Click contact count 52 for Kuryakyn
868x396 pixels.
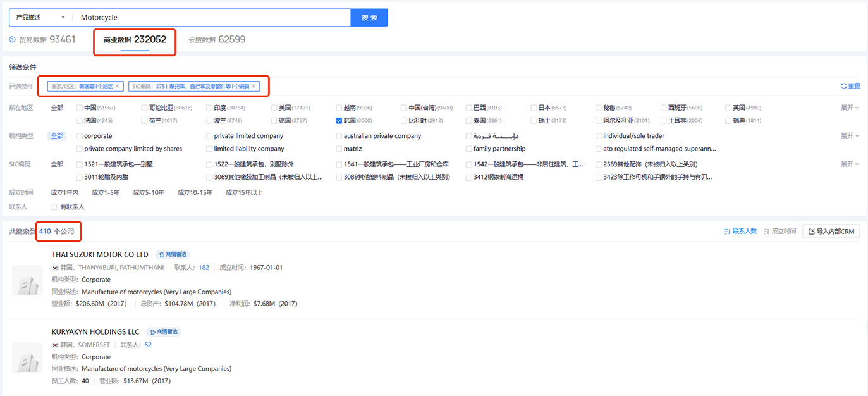[148, 345]
